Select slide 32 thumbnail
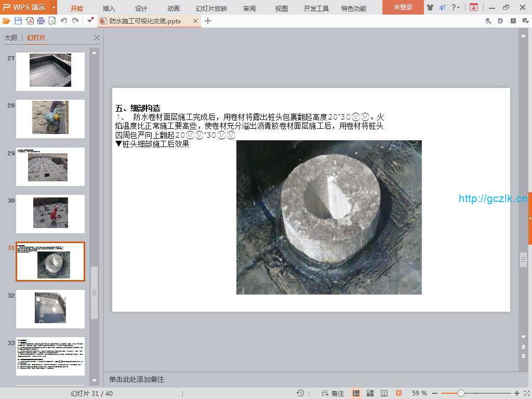Viewport: 532px width, 399px height. (50, 308)
